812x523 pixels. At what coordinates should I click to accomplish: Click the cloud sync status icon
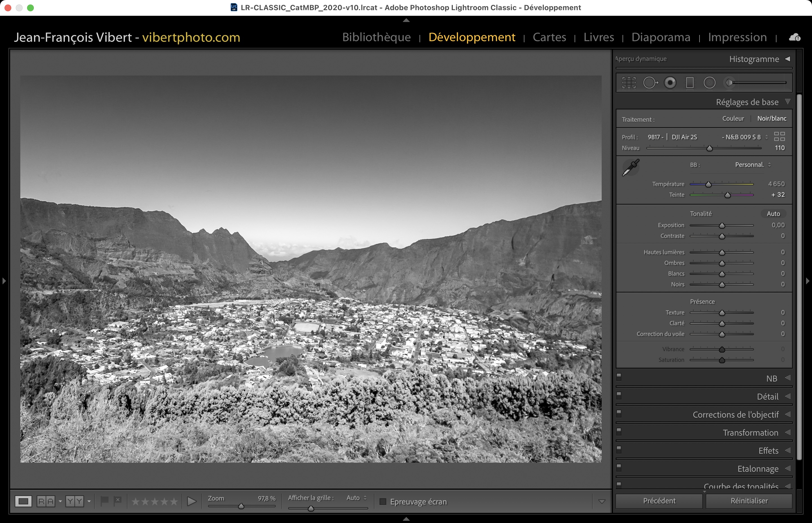794,37
